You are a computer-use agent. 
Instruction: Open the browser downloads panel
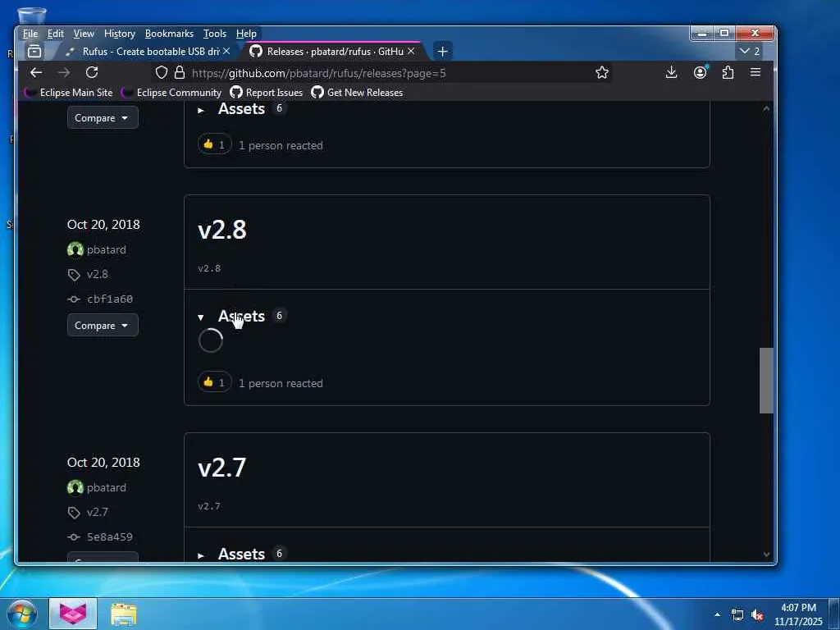click(x=671, y=72)
